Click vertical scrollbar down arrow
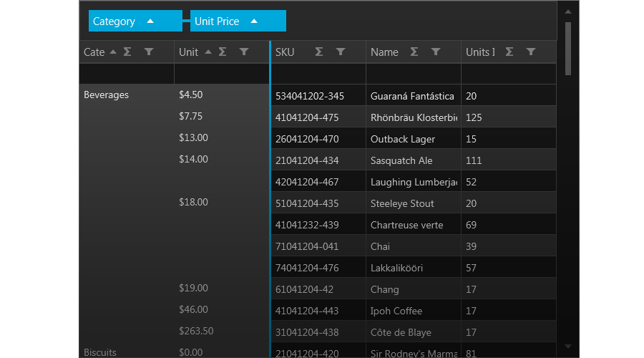 click(568, 347)
